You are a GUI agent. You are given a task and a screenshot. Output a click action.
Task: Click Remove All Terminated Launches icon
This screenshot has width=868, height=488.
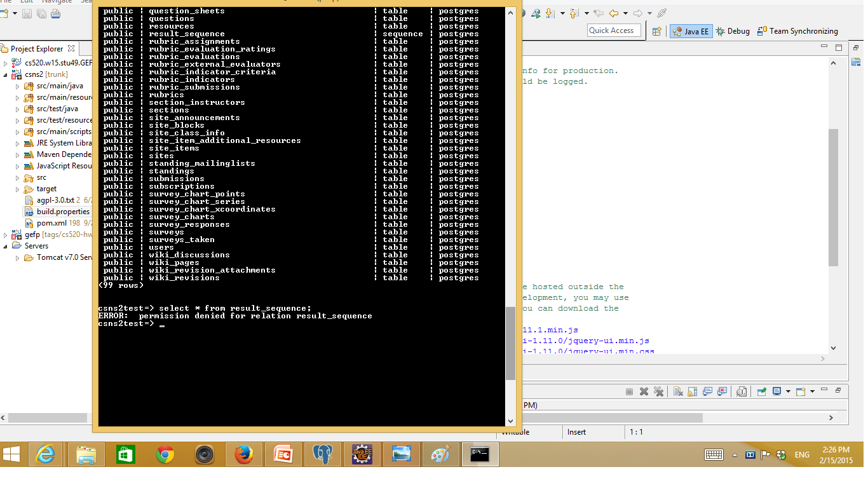click(x=658, y=391)
